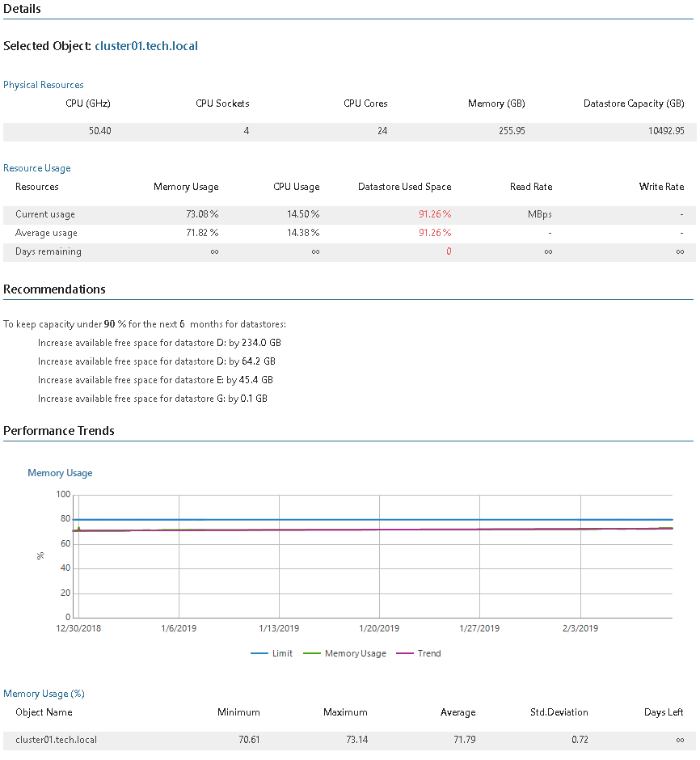
Task: Select the datastore D recommendation of 64.2 GB
Action: (157, 361)
